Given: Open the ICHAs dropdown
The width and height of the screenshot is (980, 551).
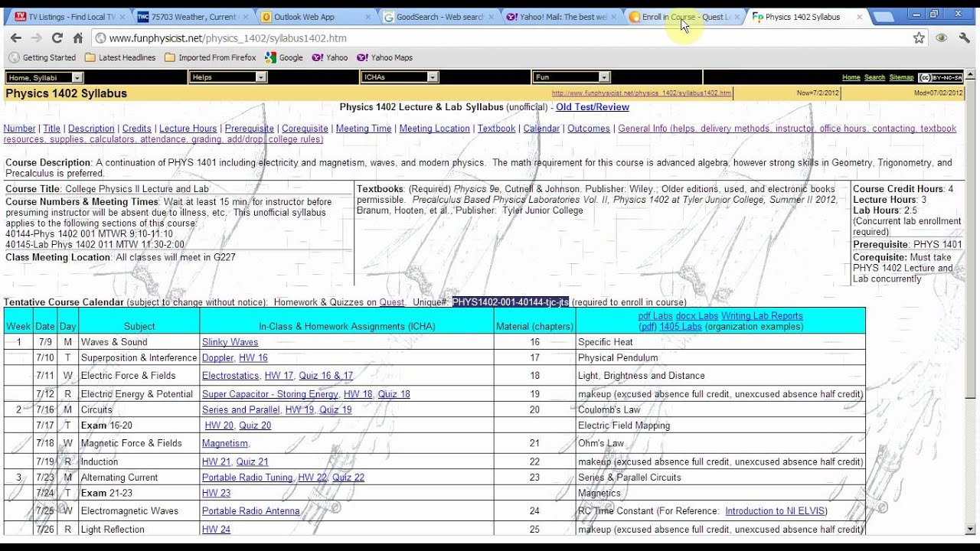Looking at the screenshot, I should (400, 77).
